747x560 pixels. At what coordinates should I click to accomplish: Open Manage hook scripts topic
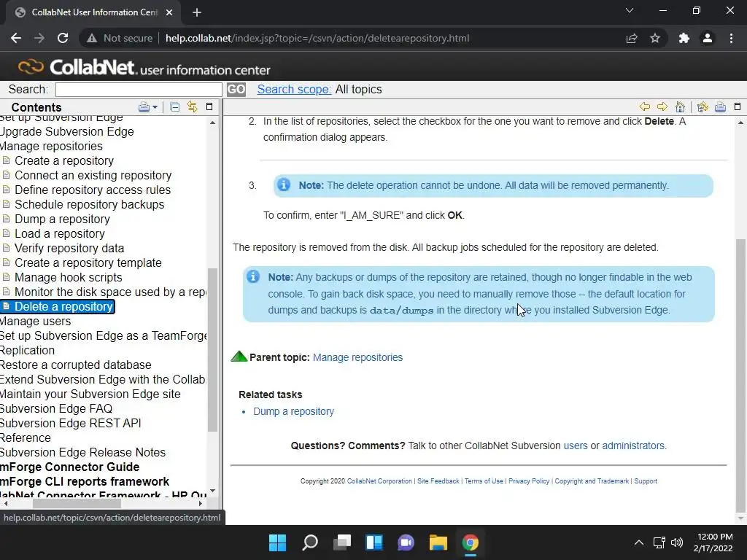pyautogui.click(x=68, y=278)
